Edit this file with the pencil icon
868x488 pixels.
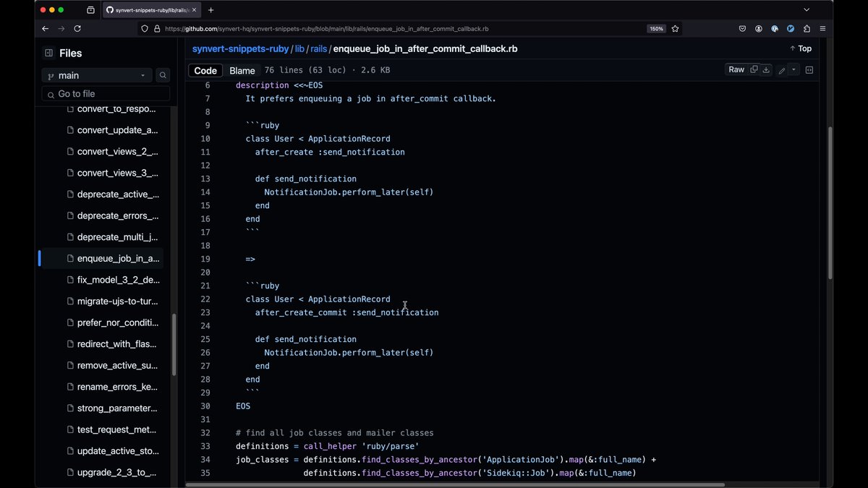(782, 70)
